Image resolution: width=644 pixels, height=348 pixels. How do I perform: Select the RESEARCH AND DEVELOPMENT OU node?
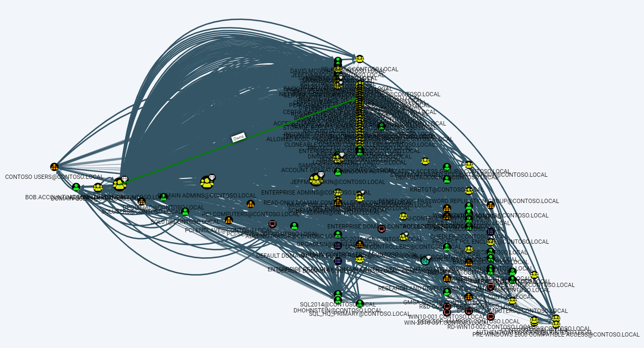pos(447,278)
